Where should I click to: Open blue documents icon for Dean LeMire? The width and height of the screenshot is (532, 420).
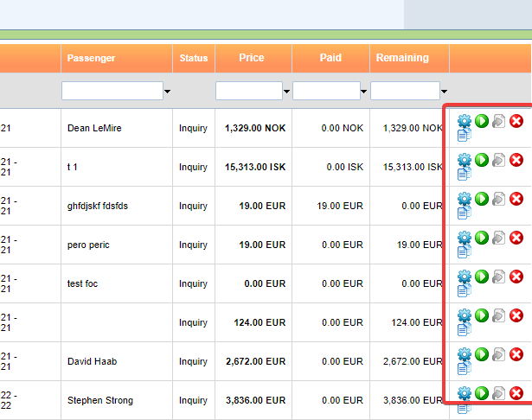point(464,136)
